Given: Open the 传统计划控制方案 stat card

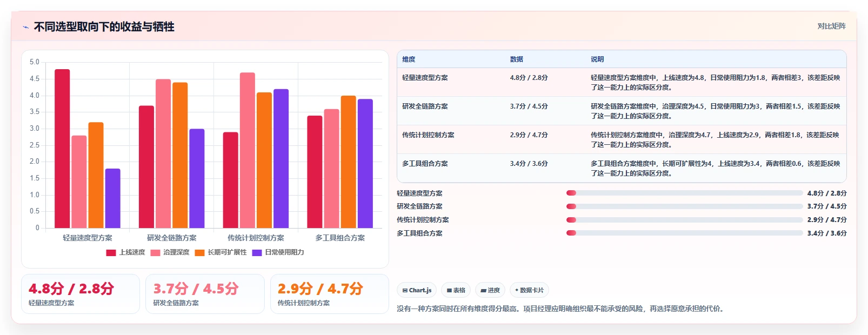Looking at the screenshot, I should pyautogui.click(x=330, y=294).
